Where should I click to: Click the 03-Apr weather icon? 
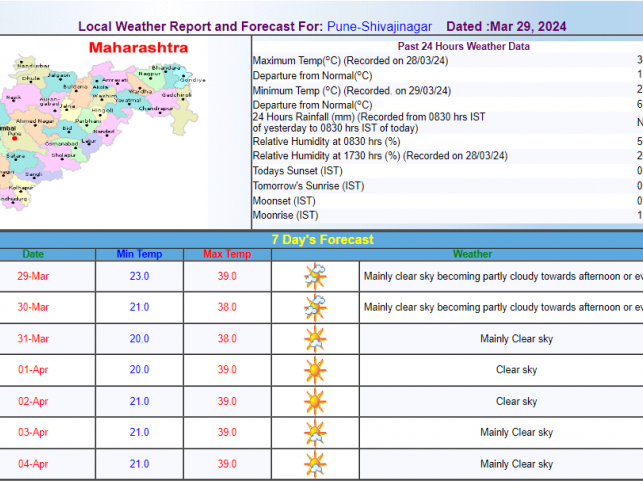(x=315, y=432)
